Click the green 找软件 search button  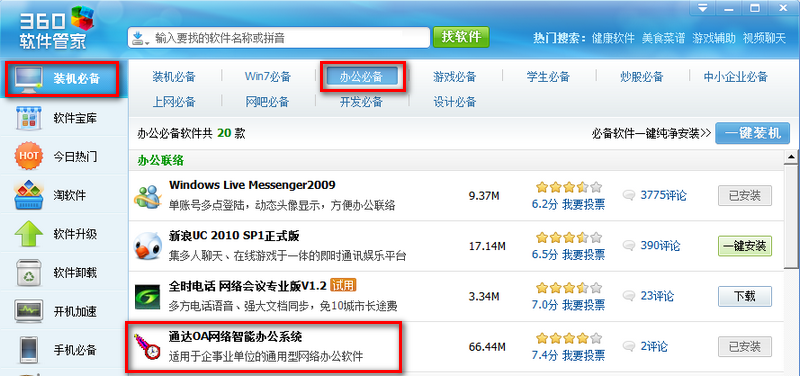click(x=461, y=37)
